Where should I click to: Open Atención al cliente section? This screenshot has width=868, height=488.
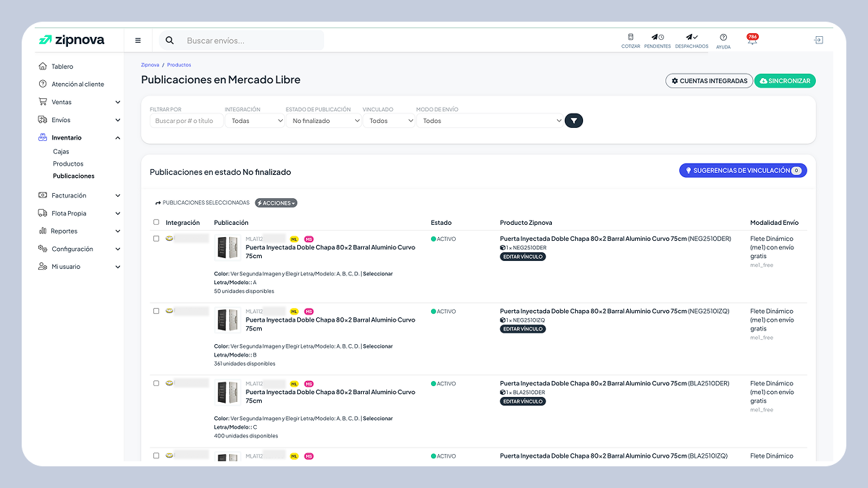(78, 84)
